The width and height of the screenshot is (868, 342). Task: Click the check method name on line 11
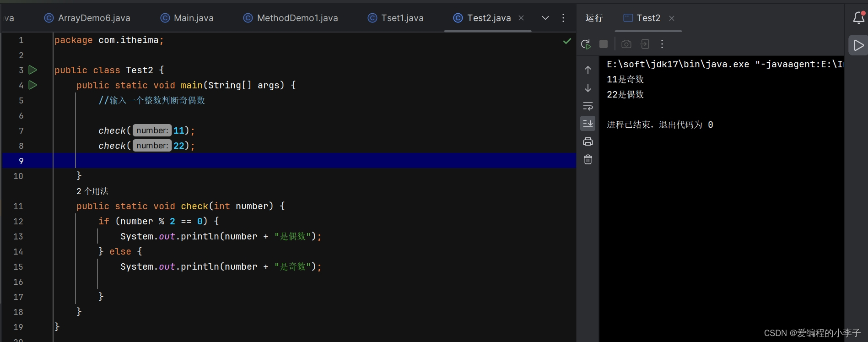coord(194,206)
